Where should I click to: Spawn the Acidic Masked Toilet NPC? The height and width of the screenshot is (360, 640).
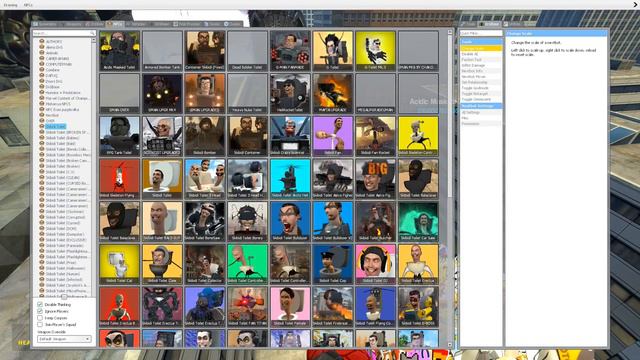point(119,51)
